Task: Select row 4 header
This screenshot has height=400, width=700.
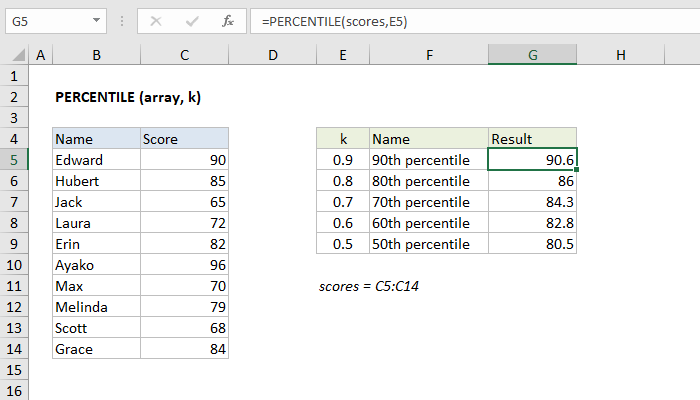Action: pos(14,139)
